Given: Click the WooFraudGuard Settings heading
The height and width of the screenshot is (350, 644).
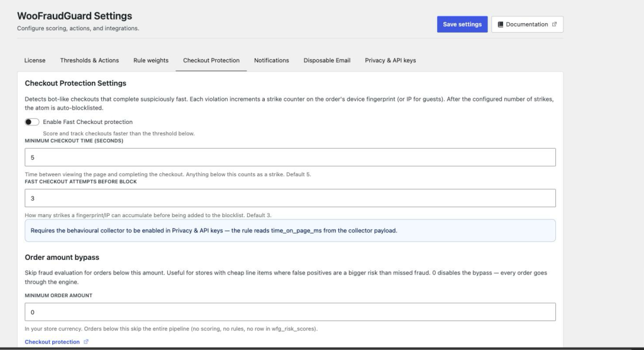Looking at the screenshot, I should pos(74,16).
